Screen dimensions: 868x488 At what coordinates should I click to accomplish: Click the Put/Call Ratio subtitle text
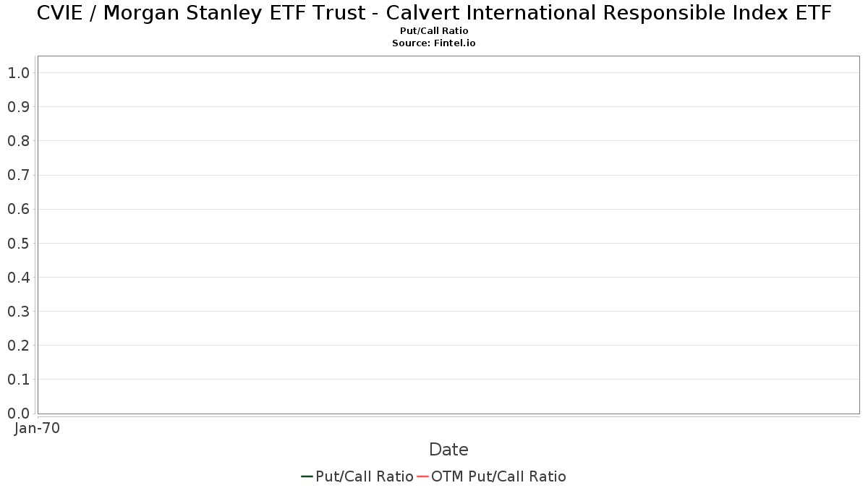[x=434, y=31]
